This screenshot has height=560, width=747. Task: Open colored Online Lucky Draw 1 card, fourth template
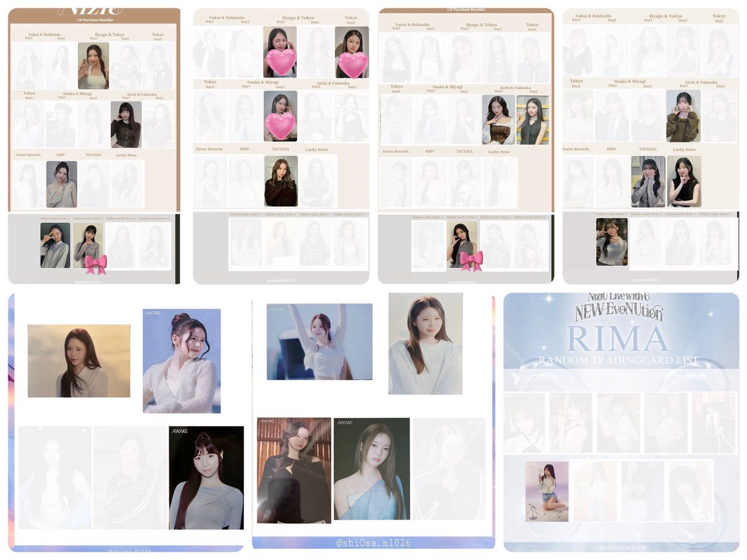pos(612,242)
